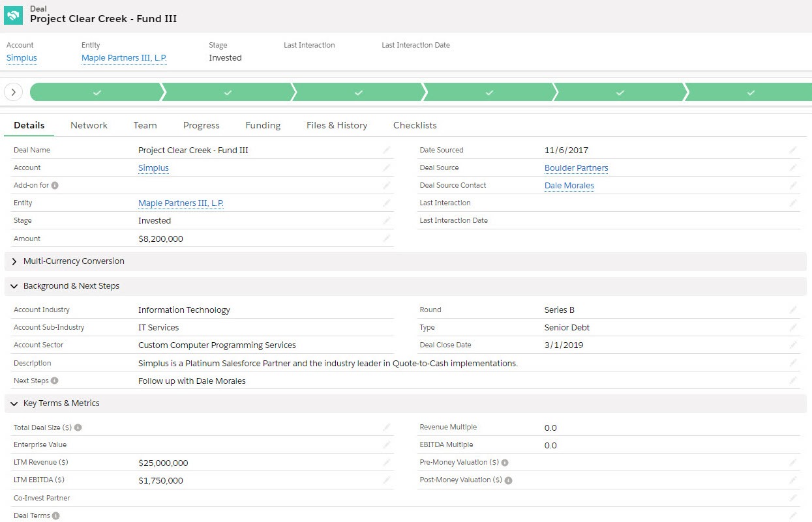Click pencil icon for Add-on for field
The width and height of the screenshot is (812, 522).
[x=387, y=185]
